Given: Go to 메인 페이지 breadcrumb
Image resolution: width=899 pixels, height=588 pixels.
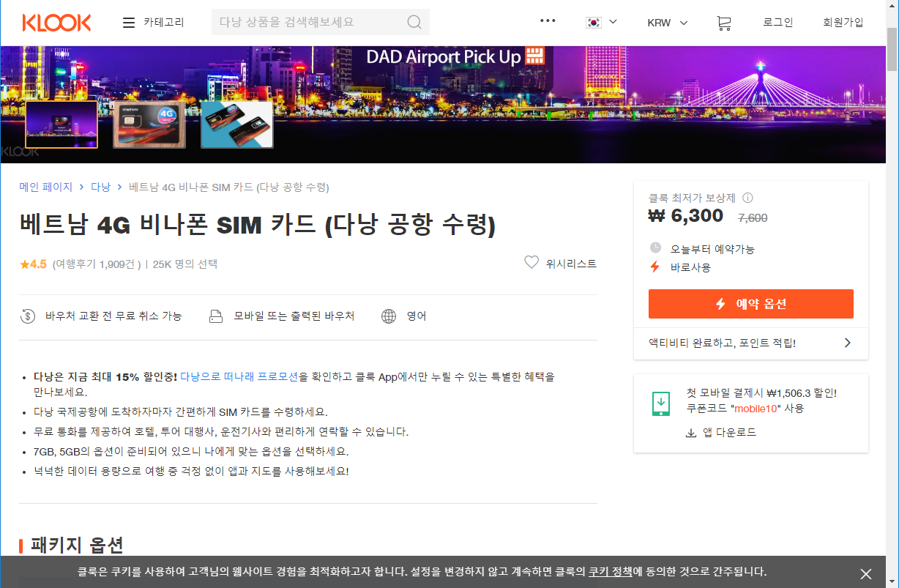Looking at the screenshot, I should 46,187.
